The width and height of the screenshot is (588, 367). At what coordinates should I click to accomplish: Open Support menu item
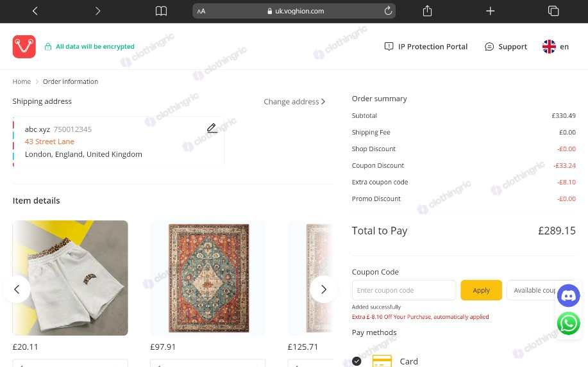click(x=506, y=47)
